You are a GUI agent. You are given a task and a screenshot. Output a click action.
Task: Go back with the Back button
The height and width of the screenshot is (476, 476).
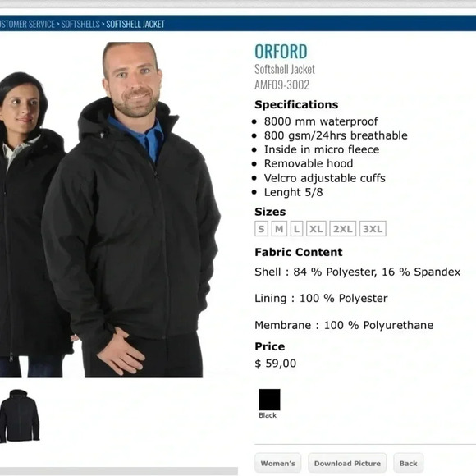pos(409,464)
